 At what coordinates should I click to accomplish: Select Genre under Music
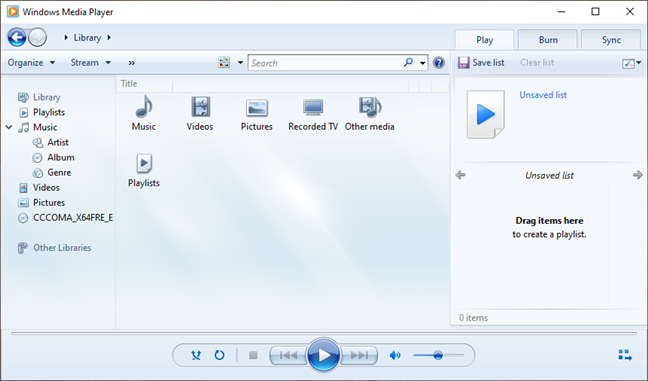pyautogui.click(x=52, y=173)
